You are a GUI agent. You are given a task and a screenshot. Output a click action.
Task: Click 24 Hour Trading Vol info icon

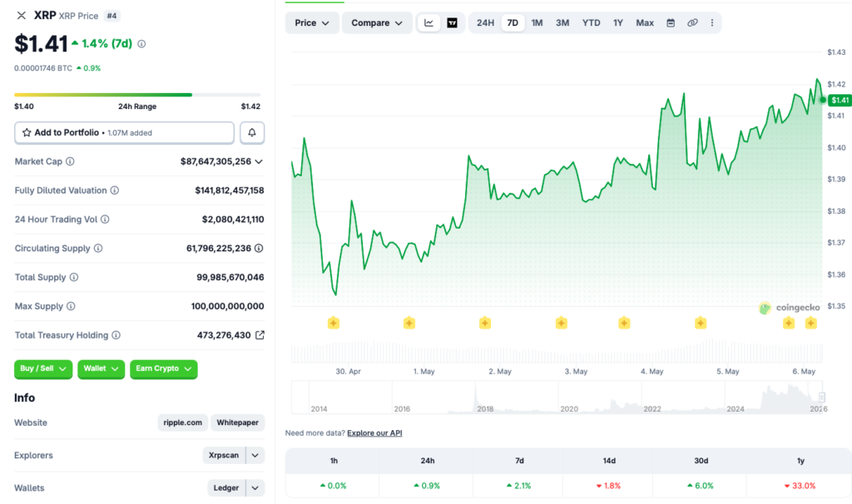coord(105,220)
